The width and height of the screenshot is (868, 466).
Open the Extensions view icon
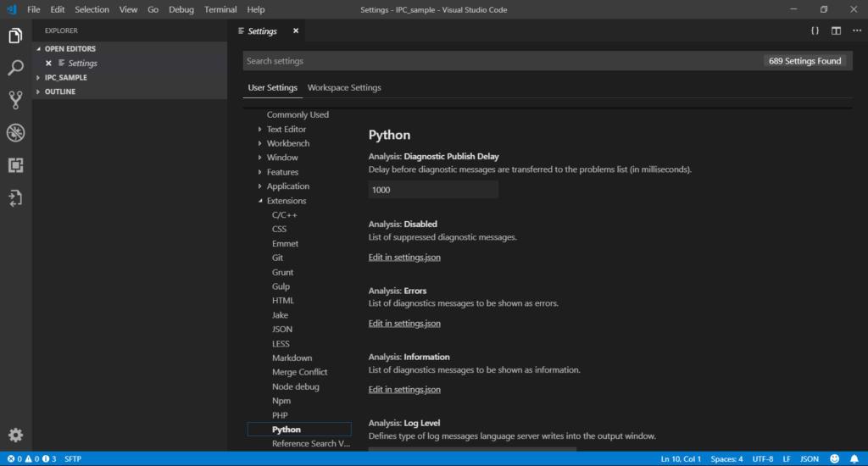(15, 165)
